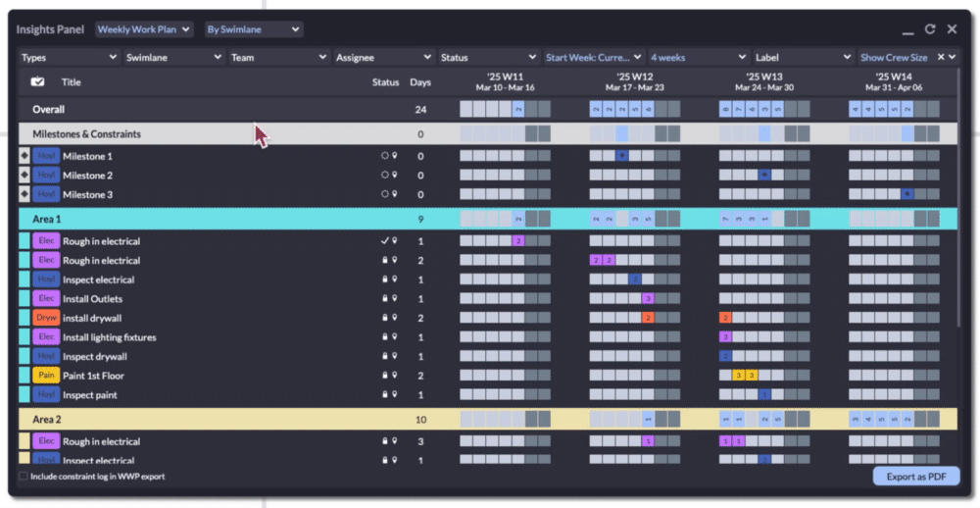This screenshot has width=980, height=508.
Task: Click the pin icon on Inspect drywall row
Action: (x=394, y=357)
